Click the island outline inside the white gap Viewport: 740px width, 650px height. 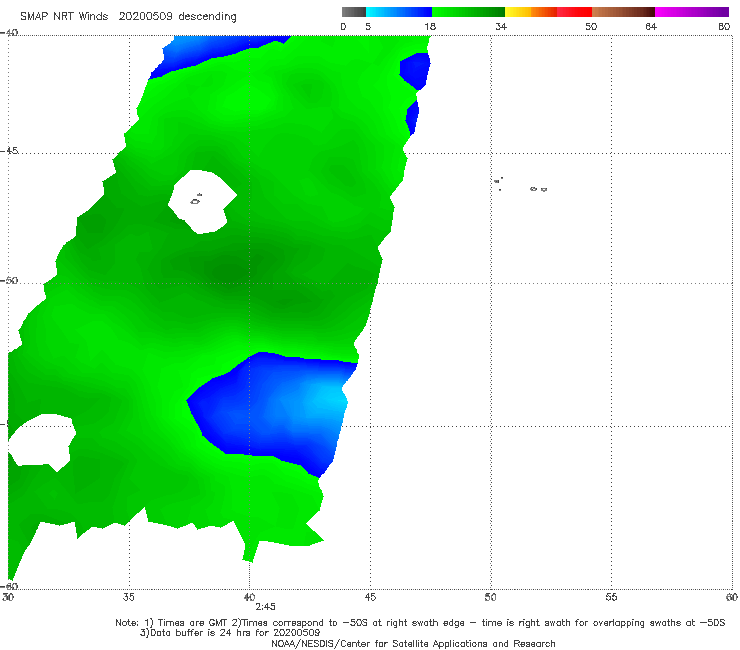pos(196,199)
